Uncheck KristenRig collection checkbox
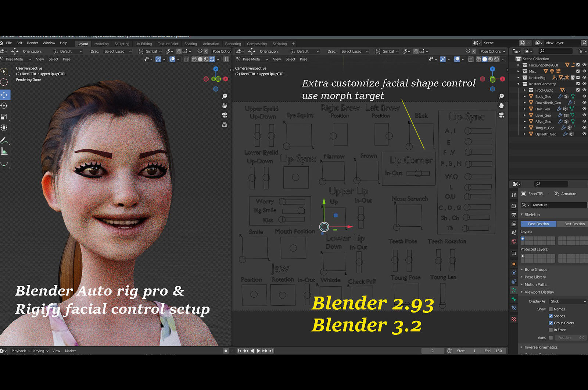The height and width of the screenshot is (390, 588). (578, 78)
